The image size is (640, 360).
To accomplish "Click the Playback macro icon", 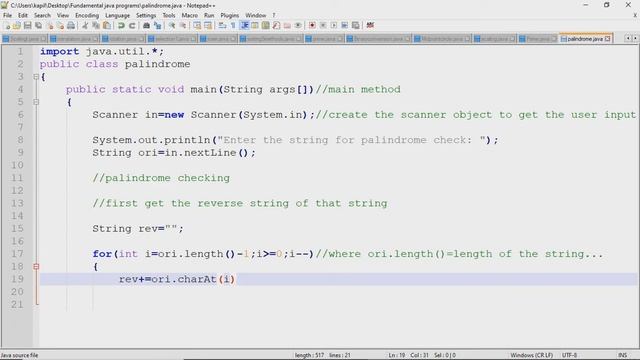I will point(333,25).
